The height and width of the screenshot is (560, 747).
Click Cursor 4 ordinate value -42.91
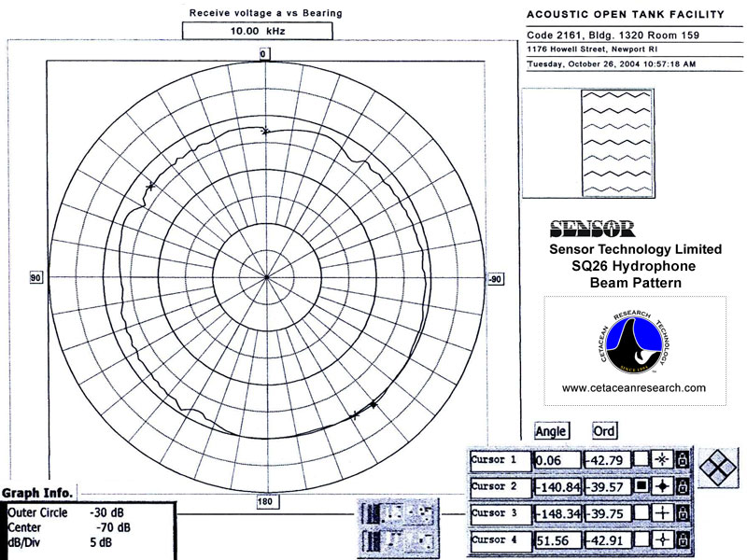point(608,540)
